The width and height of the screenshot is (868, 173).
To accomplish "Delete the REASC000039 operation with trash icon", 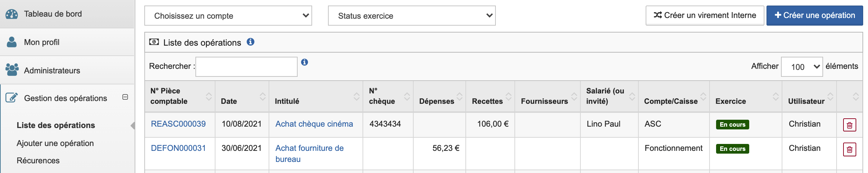I will (x=850, y=125).
